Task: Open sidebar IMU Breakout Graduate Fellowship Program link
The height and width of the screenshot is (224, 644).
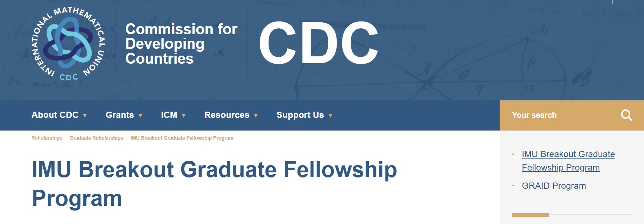Action: click(568, 161)
